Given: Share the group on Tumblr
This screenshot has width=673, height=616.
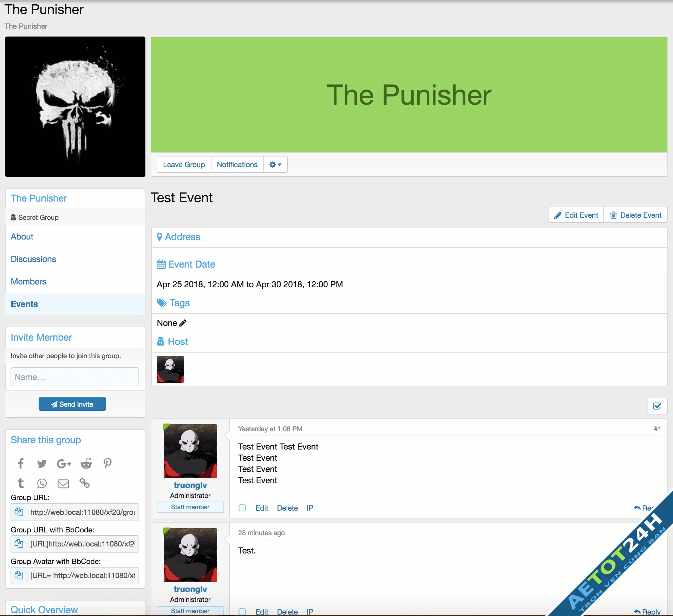Looking at the screenshot, I should pos(20,483).
